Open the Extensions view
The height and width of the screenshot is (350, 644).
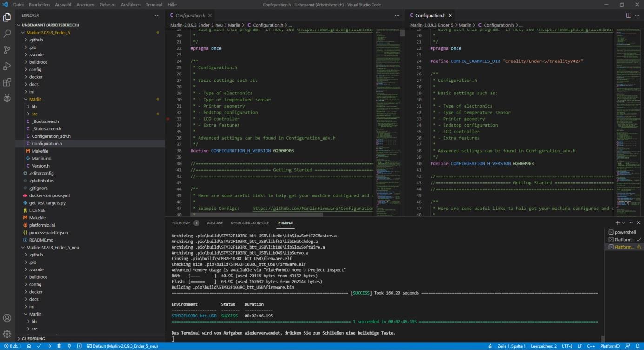(7, 82)
